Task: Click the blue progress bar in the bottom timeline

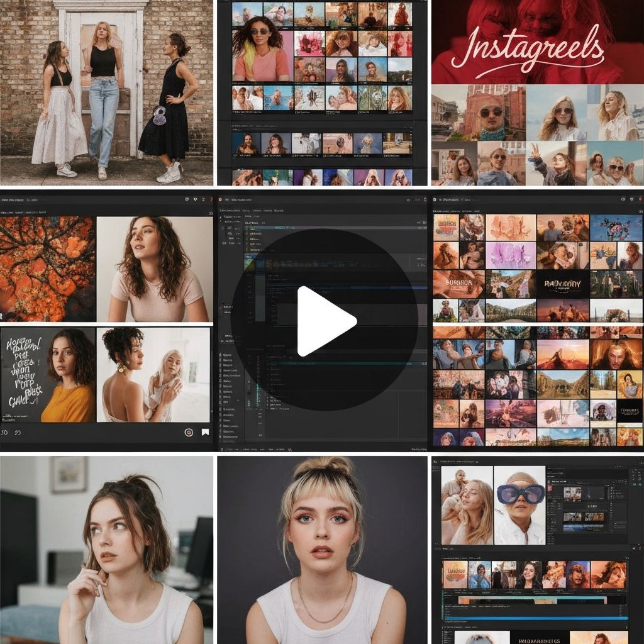Action: (x=535, y=618)
